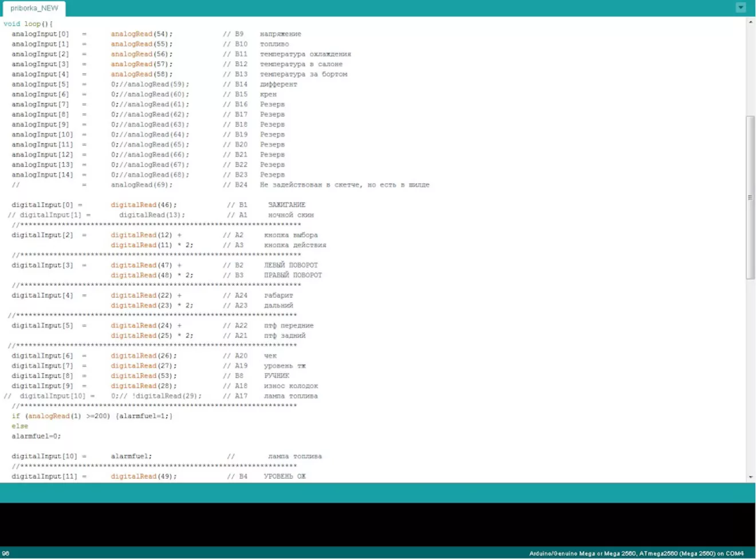Click the scrollbar track below the thumb

click(x=750, y=372)
